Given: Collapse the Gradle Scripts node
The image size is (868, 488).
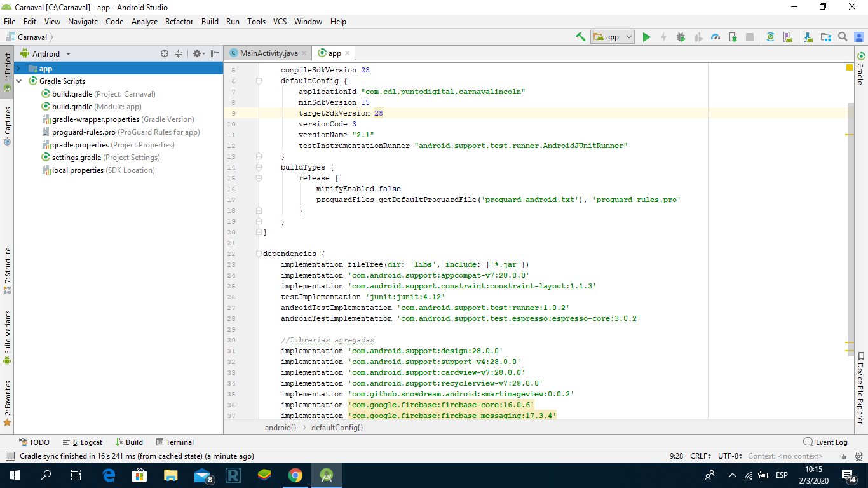Looking at the screenshot, I should (x=19, y=81).
